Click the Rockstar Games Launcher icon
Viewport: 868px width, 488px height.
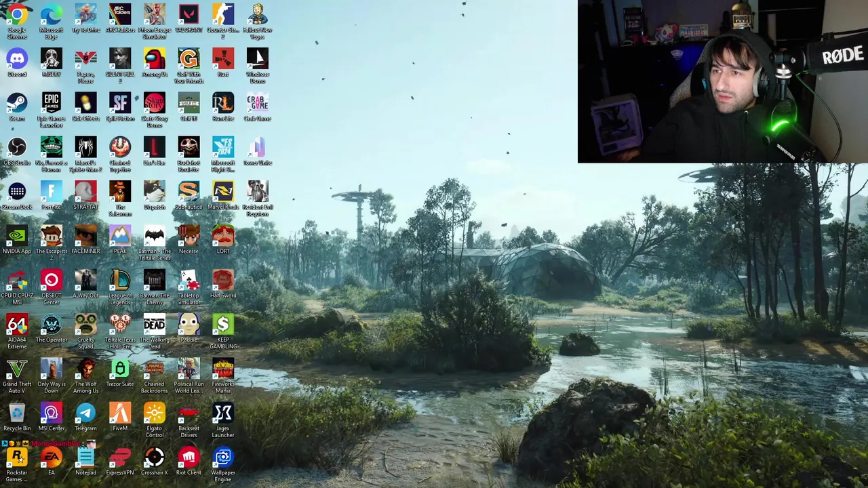17,457
